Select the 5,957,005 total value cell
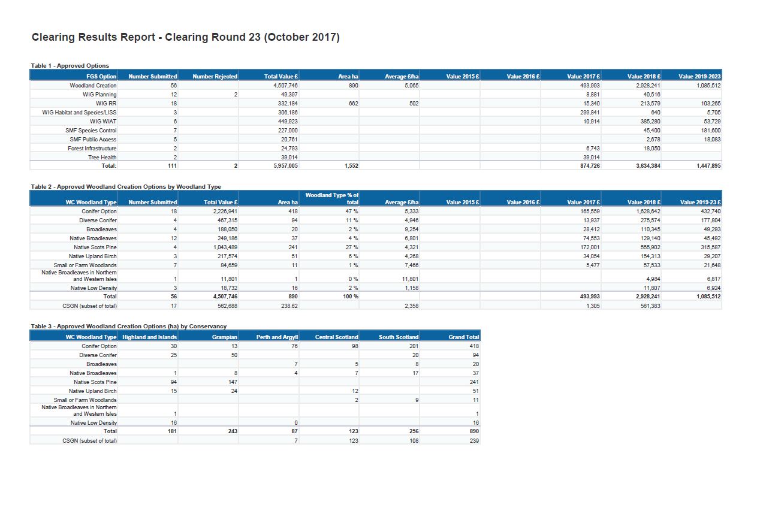This screenshot has width=757, height=532. click(281, 166)
